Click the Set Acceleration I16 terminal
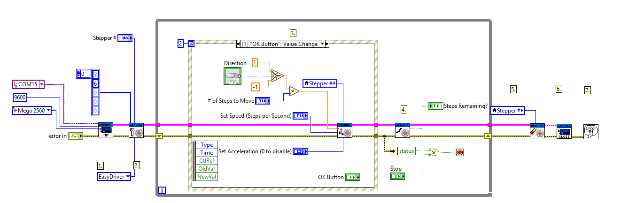 point(300,151)
